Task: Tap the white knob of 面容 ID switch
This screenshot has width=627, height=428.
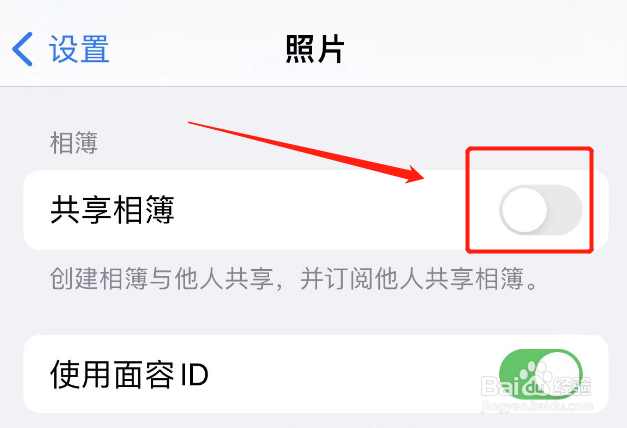Action: point(558,374)
